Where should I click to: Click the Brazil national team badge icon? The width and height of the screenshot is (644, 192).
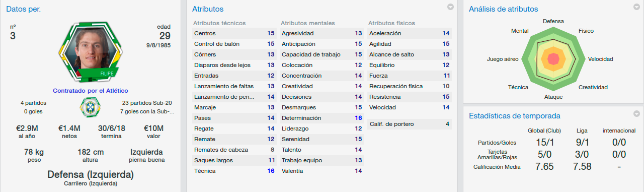(90, 107)
